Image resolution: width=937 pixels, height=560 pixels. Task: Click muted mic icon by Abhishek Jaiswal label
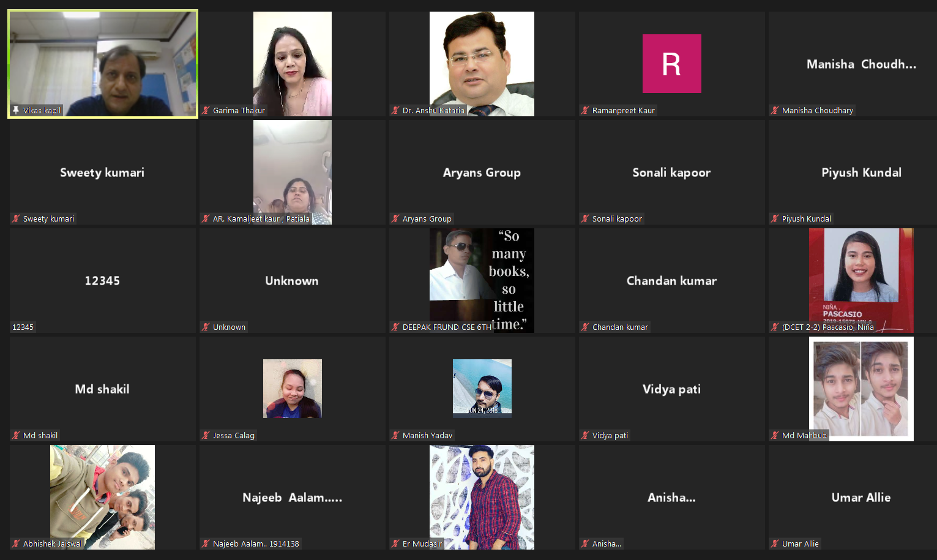(17, 543)
